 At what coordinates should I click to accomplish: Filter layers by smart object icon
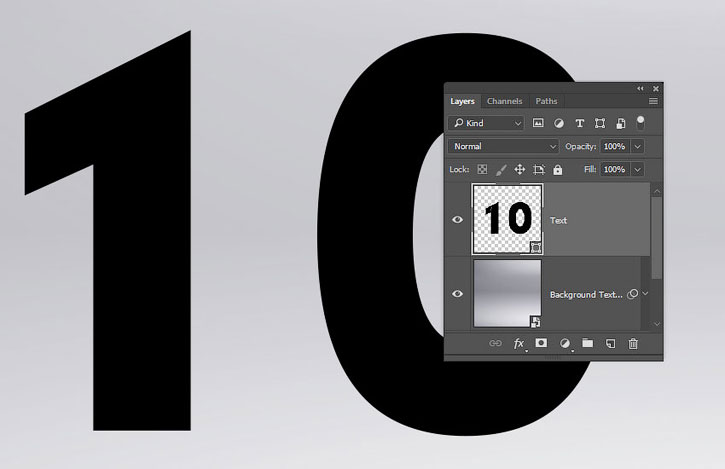tap(621, 123)
